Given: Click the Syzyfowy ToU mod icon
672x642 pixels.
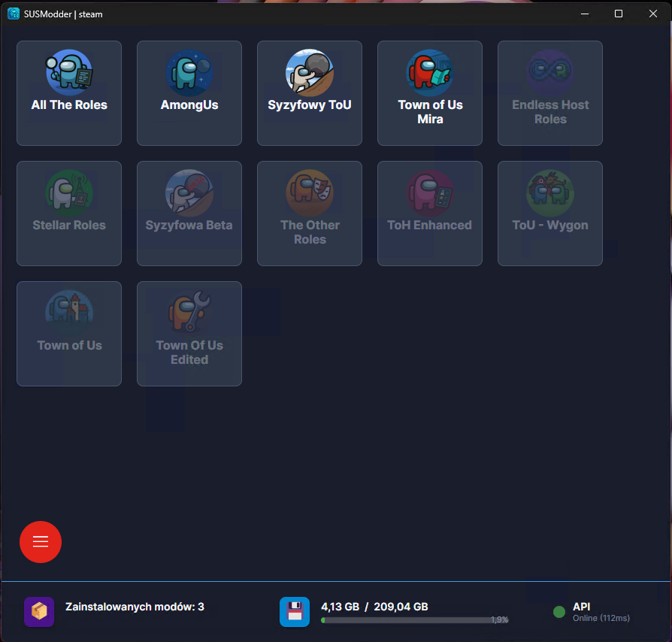Looking at the screenshot, I should pos(310,72).
